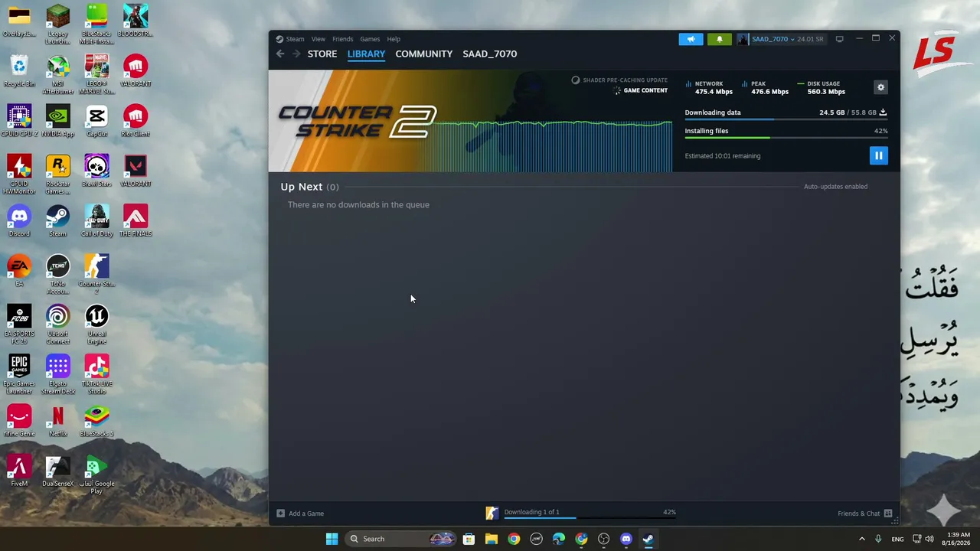Open the Games menu

pos(370,39)
